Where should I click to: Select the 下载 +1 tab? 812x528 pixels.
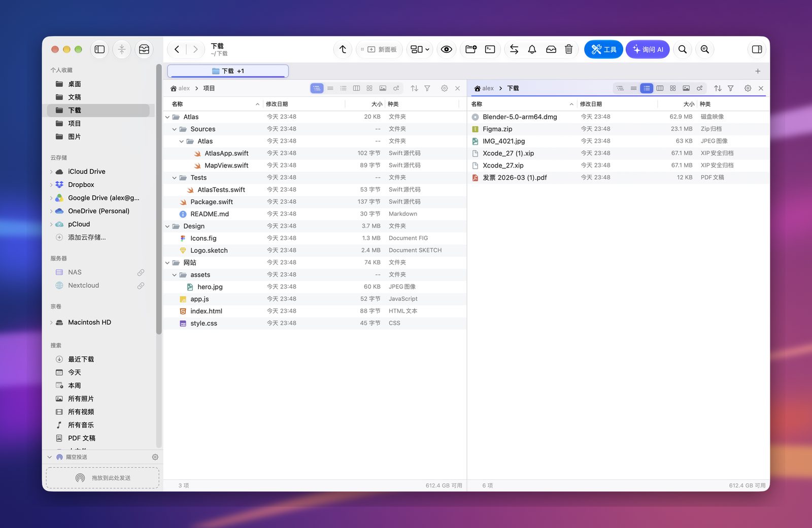[x=228, y=71]
